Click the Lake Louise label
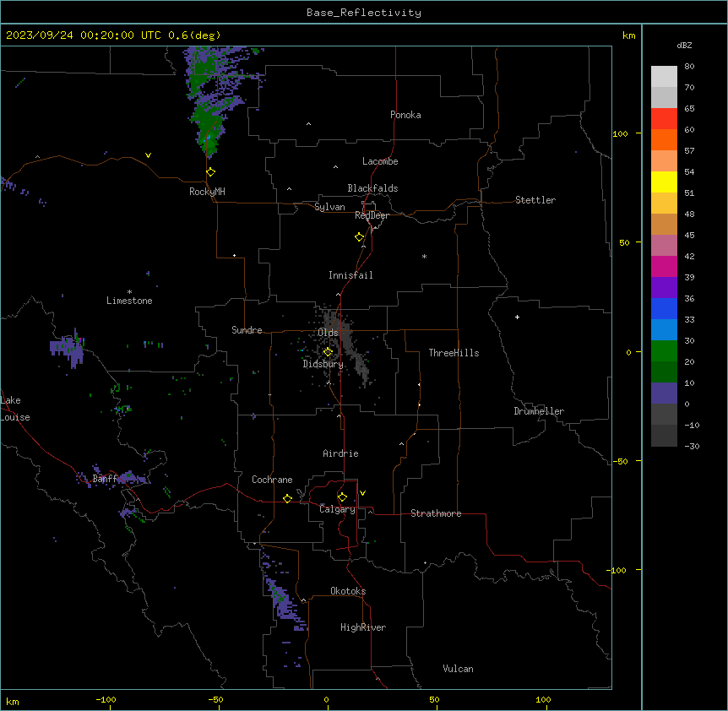Viewport: 728px width, 711px height. pos(15,409)
